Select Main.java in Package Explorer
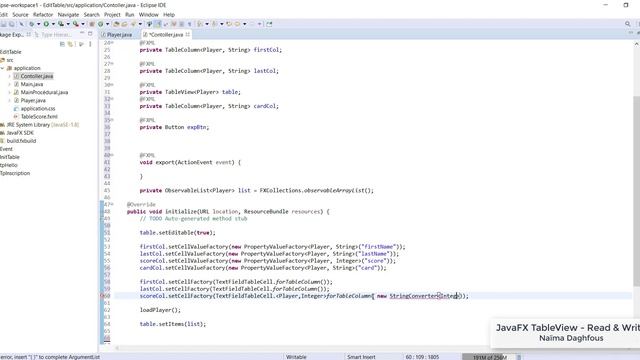Screen dimensions: 640x360 coord(32,84)
